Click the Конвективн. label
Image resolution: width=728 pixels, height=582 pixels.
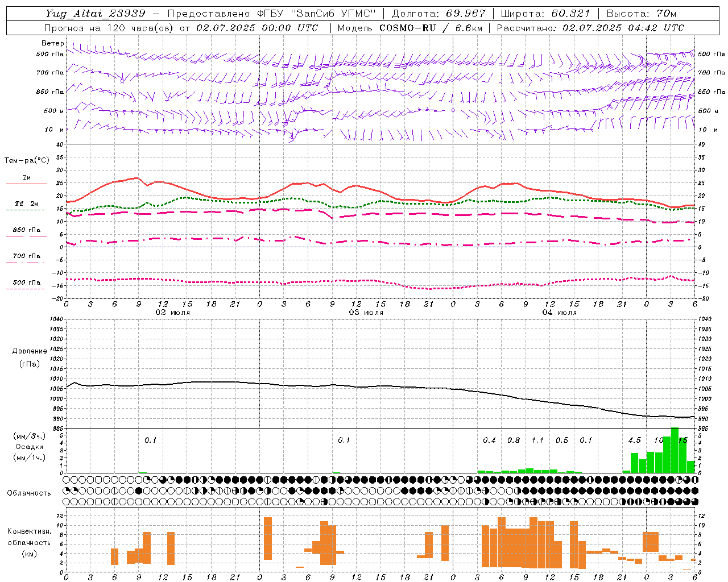click(29, 531)
